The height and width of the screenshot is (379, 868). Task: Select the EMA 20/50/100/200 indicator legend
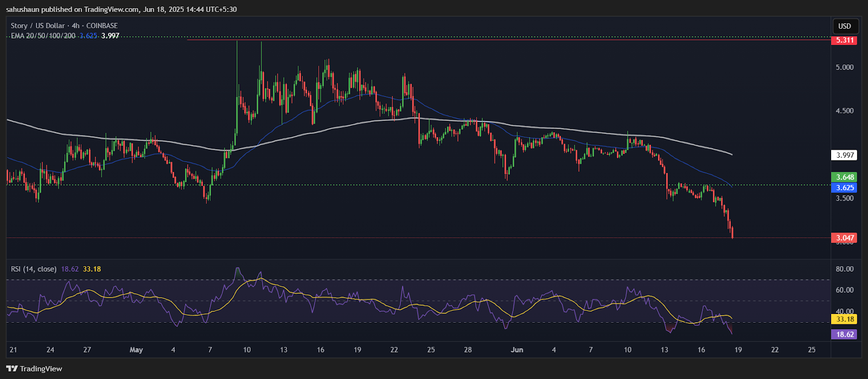click(43, 36)
